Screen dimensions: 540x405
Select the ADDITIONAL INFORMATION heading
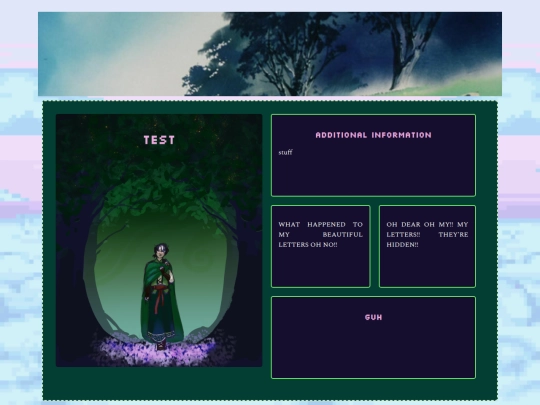coord(373,135)
